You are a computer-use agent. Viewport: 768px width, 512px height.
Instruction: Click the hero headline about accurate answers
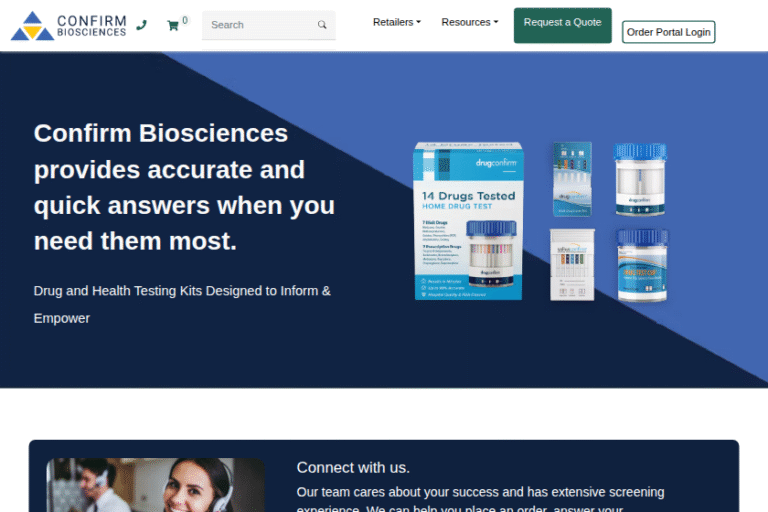click(185, 187)
